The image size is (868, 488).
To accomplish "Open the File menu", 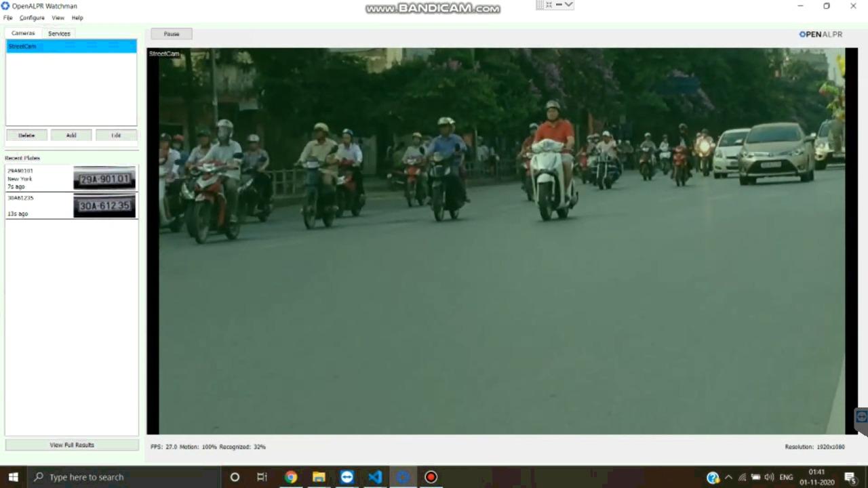I will pos(7,18).
